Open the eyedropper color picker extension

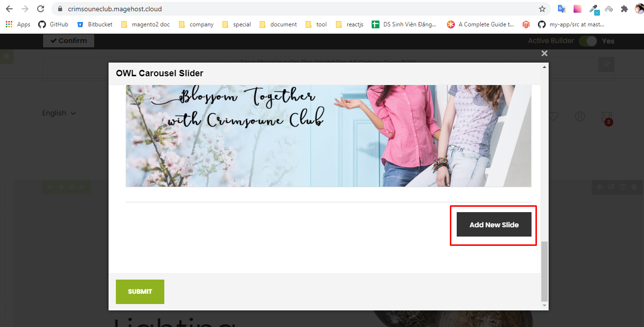(594, 9)
